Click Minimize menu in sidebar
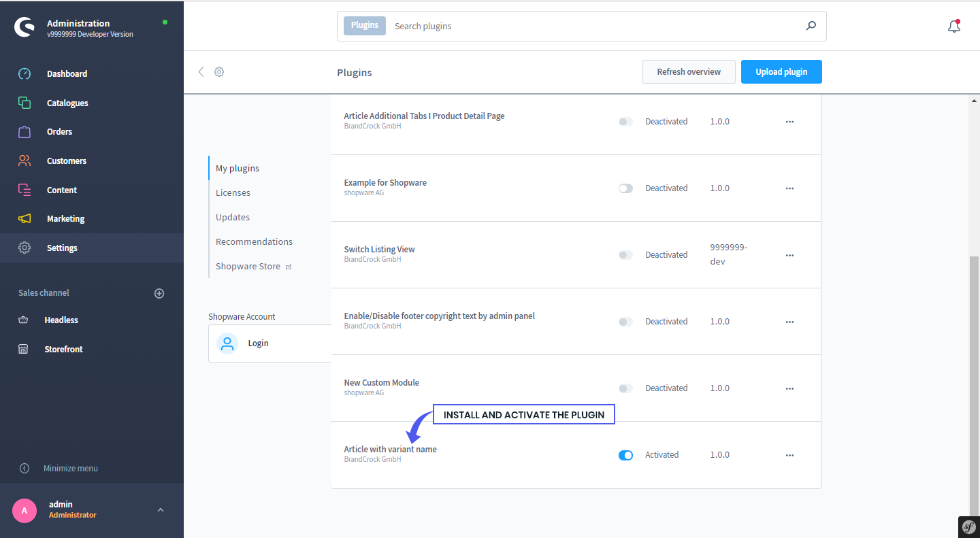This screenshot has width=980, height=538. pyautogui.click(x=71, y=468)
